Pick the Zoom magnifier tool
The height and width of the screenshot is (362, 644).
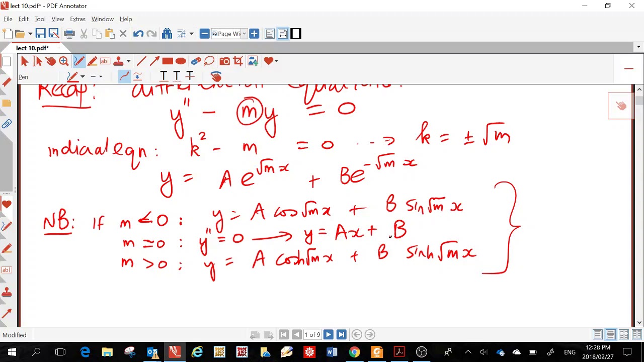tap(63, 61)
